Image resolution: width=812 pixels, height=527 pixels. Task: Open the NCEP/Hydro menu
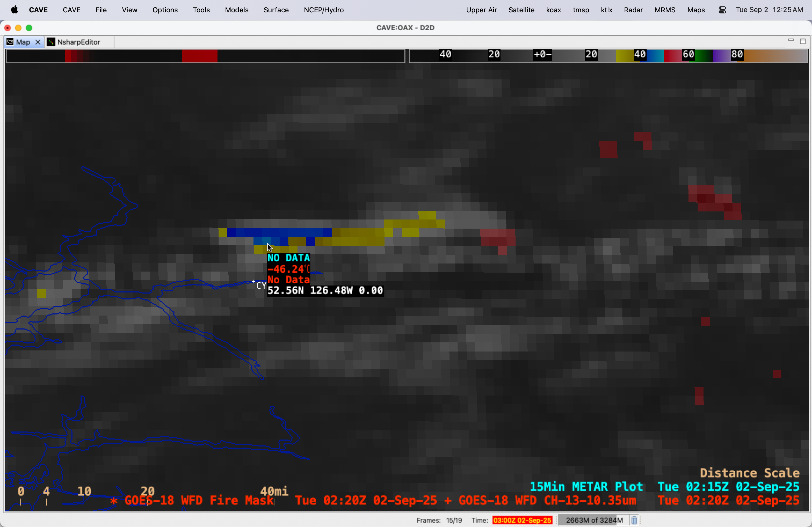(324, 10)
